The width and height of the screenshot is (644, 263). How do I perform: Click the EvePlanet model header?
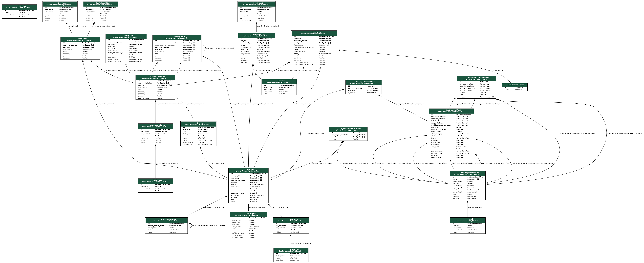pos(80,40)
